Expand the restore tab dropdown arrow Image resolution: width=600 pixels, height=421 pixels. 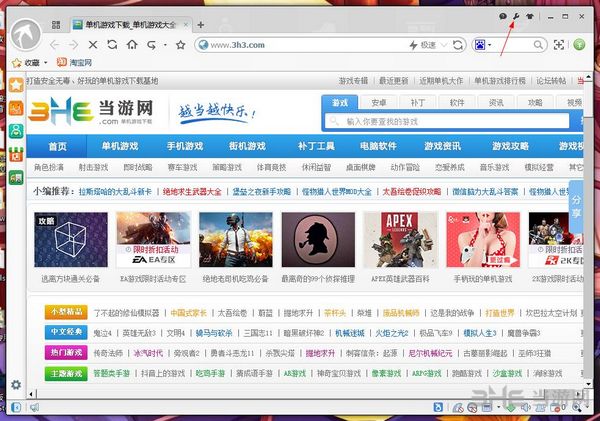click(165, 45)
